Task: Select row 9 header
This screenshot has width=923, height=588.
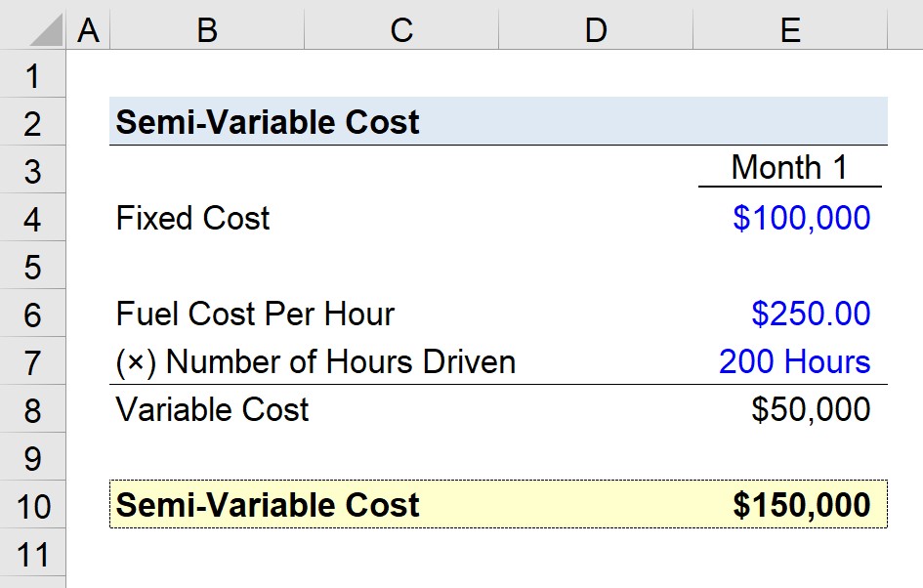Action: coord(33,457)
